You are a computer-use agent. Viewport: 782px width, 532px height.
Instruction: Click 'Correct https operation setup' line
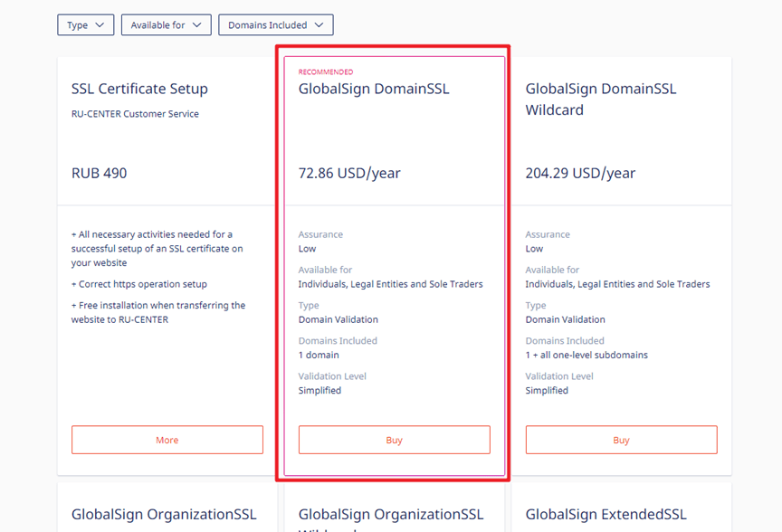click(139, 284)
